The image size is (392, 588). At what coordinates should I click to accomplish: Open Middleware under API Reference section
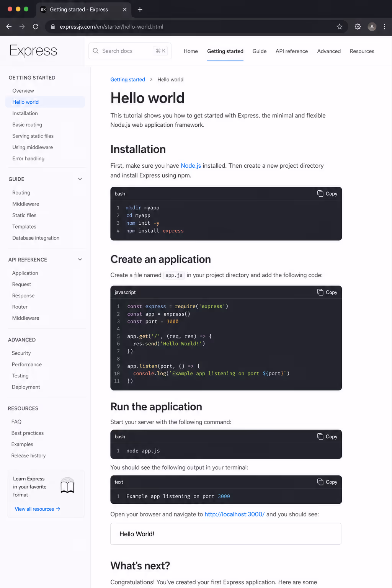(x=26, y=318)
